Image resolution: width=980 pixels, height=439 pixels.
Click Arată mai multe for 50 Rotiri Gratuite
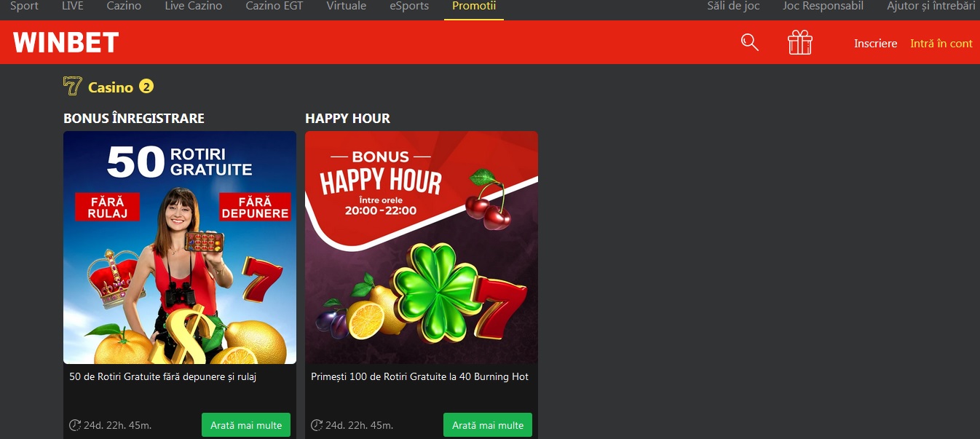[x=246, y=425]
